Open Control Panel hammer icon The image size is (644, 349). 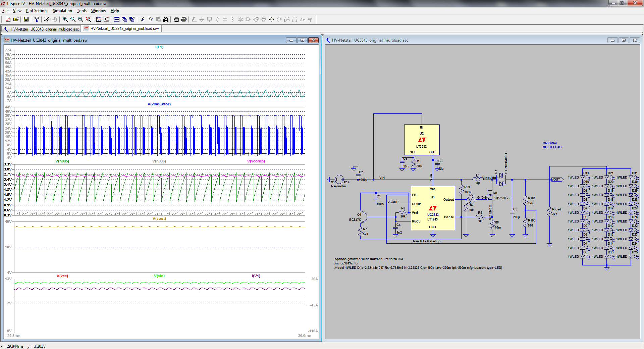pyautogui.click(x=36, y=19)
